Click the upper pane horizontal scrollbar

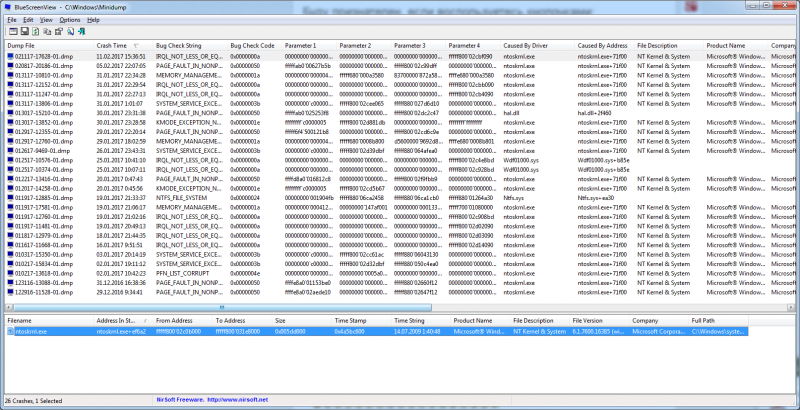pyautogui.click(x=400, y=309)
